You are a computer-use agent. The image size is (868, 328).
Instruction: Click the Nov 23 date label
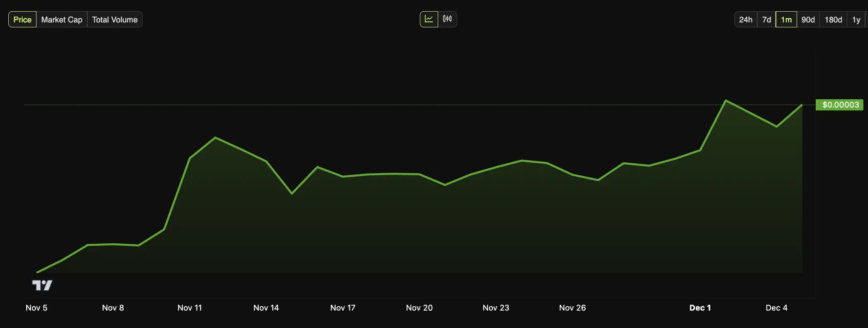coord(496,308)
